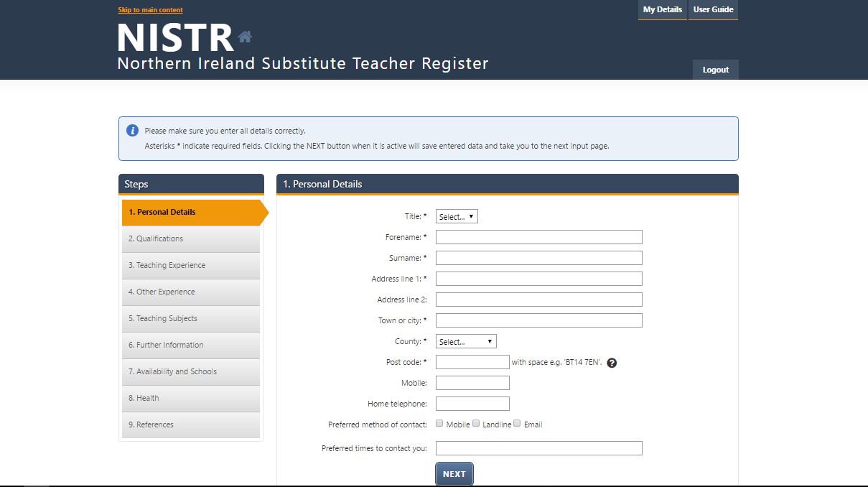The image size is (868, 487).
Task: Click the 'Northern Ireland Substitute Teacher Register' heading
Action: [303, 63]
